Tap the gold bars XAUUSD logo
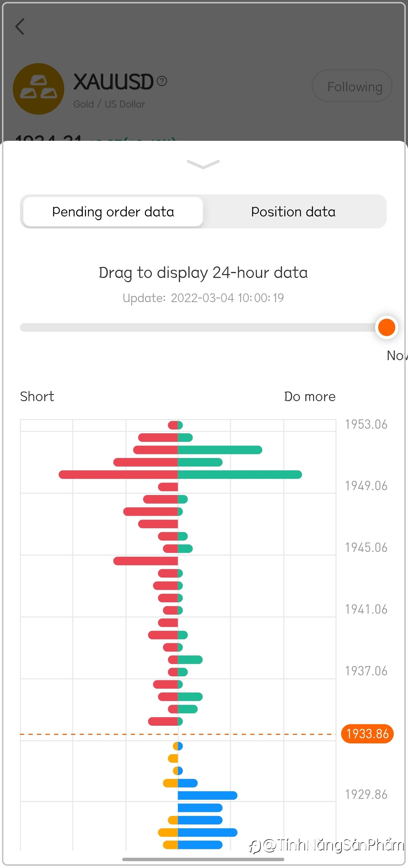This screenshot has height=868, width=408. [38, 88]
